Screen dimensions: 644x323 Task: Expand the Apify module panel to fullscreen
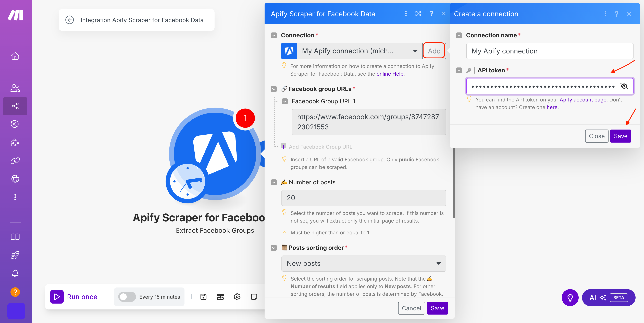pos(418,14)
